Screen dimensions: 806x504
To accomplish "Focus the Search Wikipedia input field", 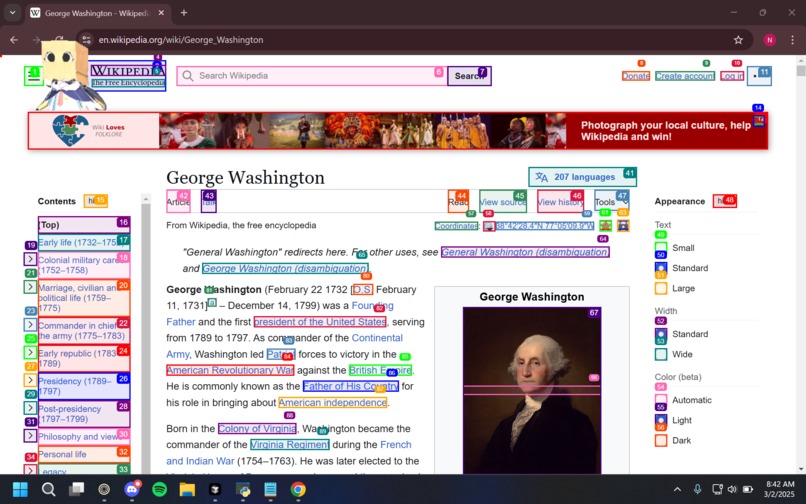I will point(311,76).
